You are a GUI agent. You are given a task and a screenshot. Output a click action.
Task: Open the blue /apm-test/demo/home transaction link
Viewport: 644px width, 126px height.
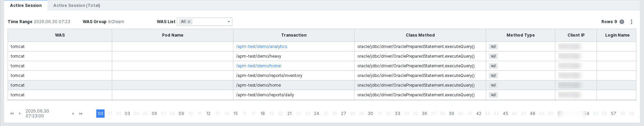pos(259,66)
